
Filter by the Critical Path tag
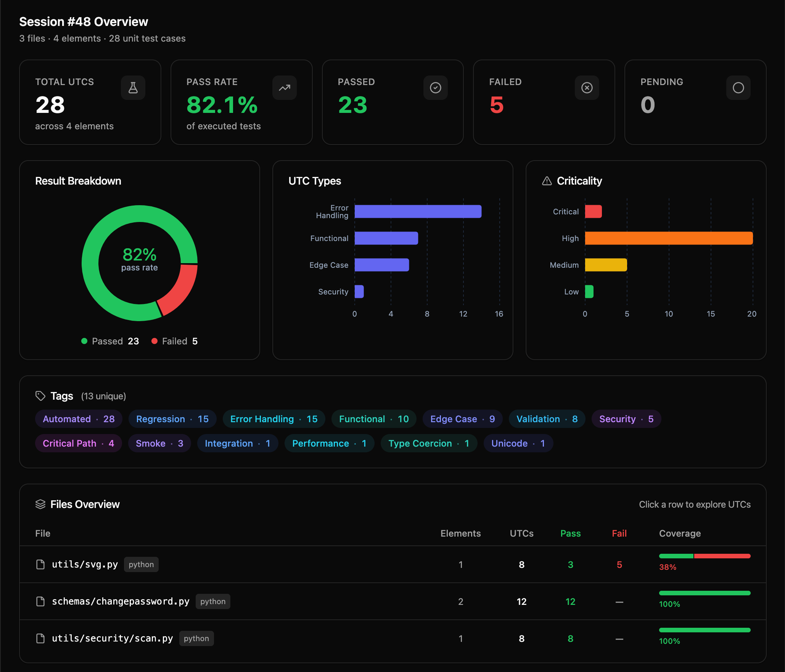coord(78,443)
